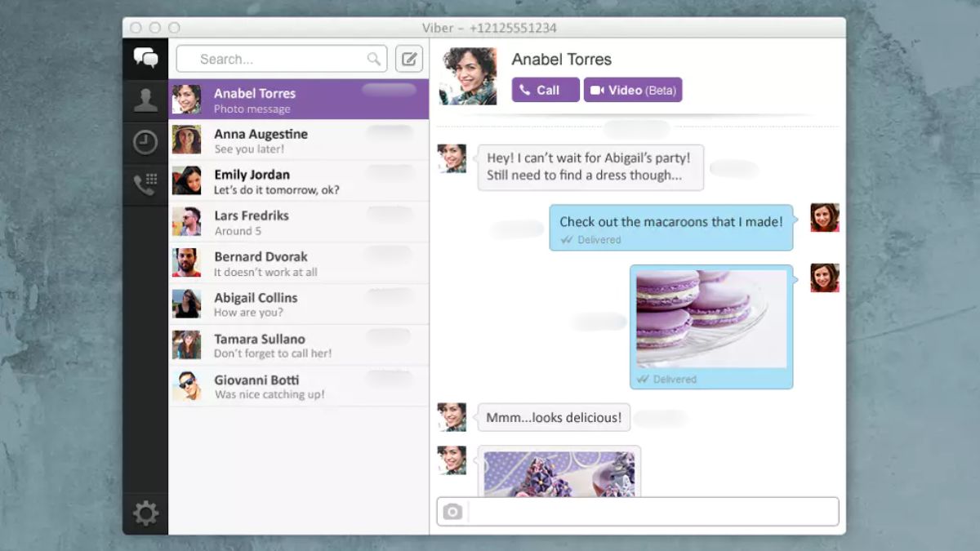Click sender avatar beside 'Check out the macaroons'
Viewport: 980px width, 551px height.
click(x=825, y=218)
